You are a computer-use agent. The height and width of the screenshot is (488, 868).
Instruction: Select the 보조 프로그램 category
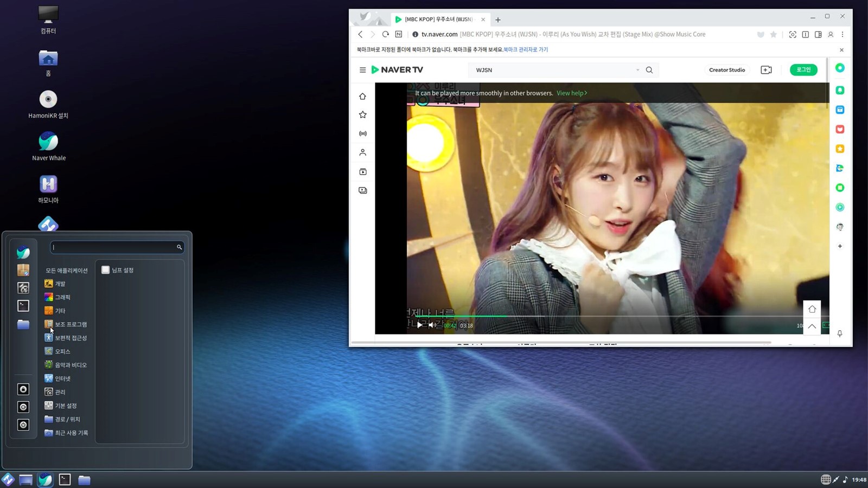[x=66, y=324]
